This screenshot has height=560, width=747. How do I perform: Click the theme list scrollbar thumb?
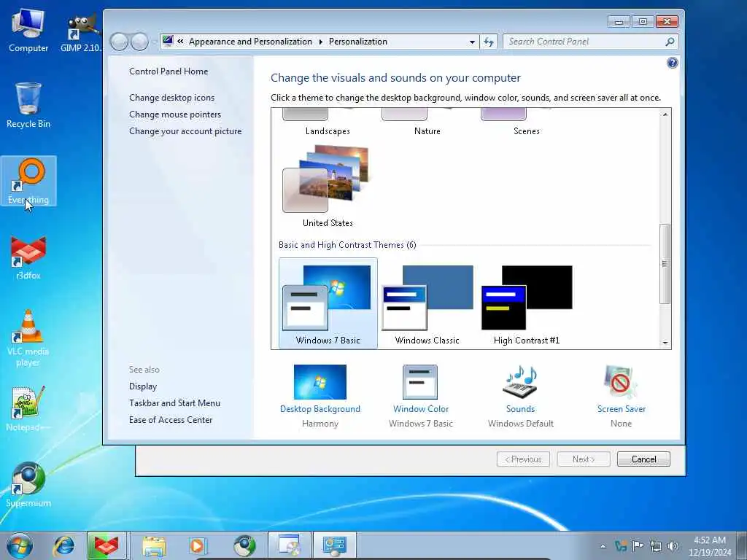click(665, 263)
